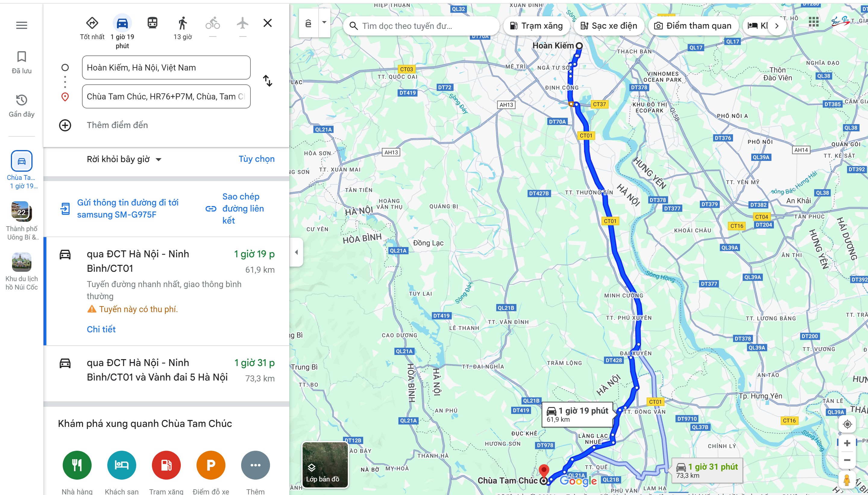Open Street View pegman
The width and height of the screenshot is (868, 495).
click(x=847, y=479)
